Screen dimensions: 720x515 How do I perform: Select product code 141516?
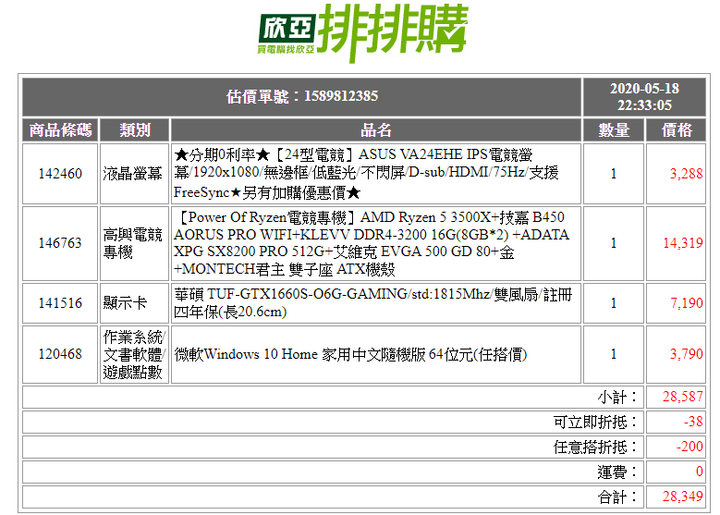click(x=60, y=303)
